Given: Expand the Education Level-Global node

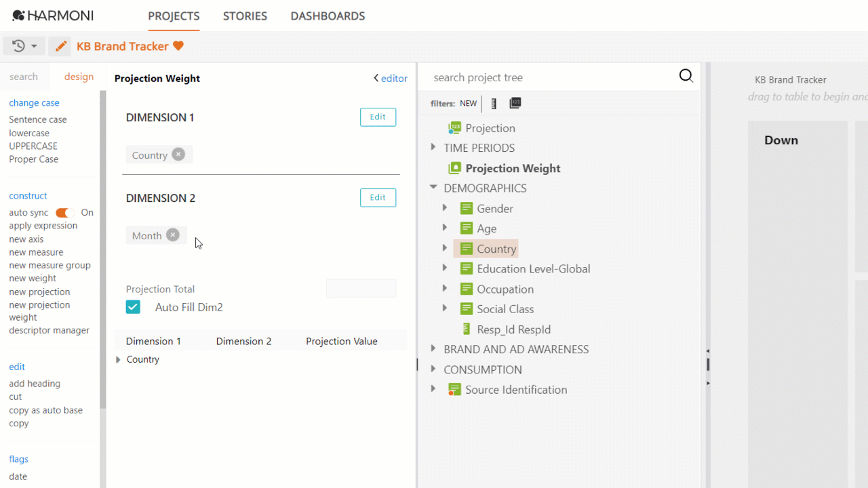Looking at the screenshot, I should point(445,268).
